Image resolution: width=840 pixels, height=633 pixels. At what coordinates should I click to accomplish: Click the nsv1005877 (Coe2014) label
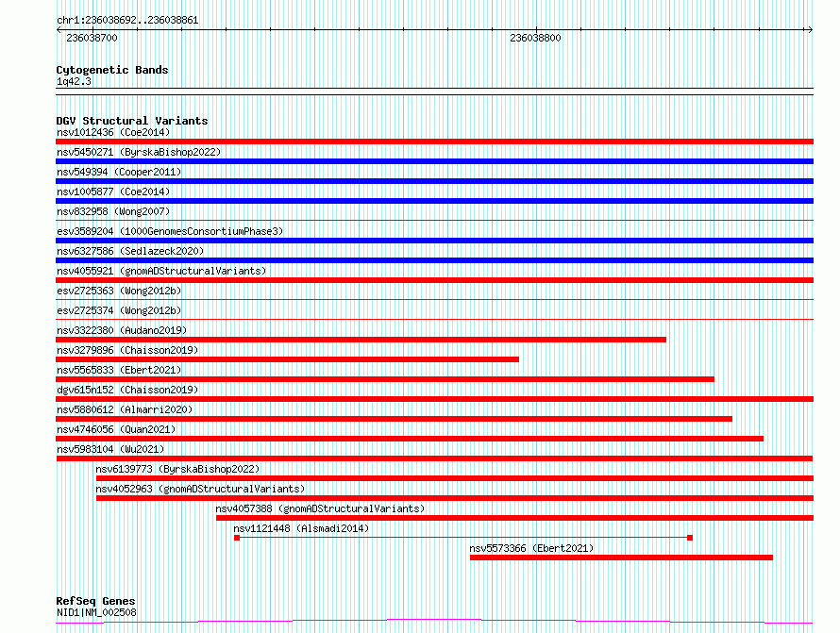(113, 192)
